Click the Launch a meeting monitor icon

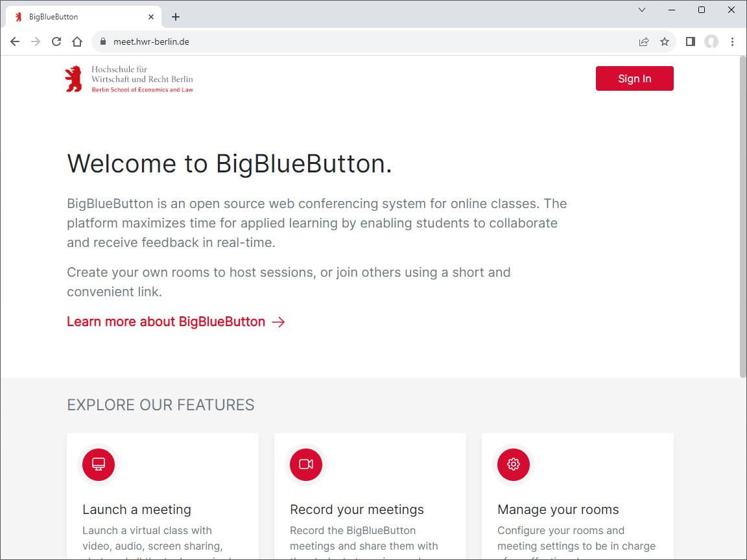point(98,464)
